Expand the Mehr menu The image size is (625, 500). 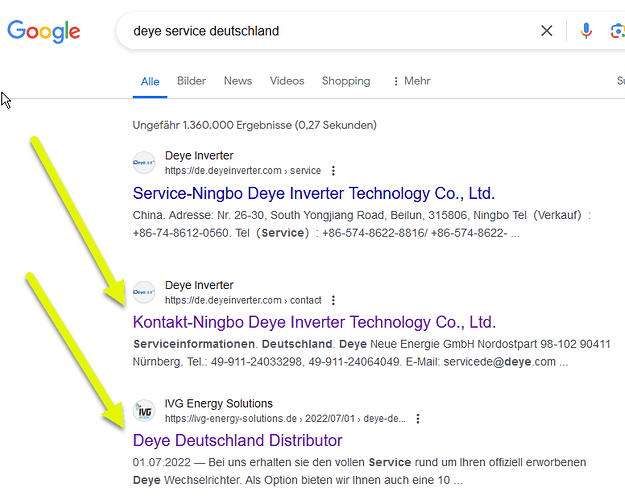tap(412, 81)
